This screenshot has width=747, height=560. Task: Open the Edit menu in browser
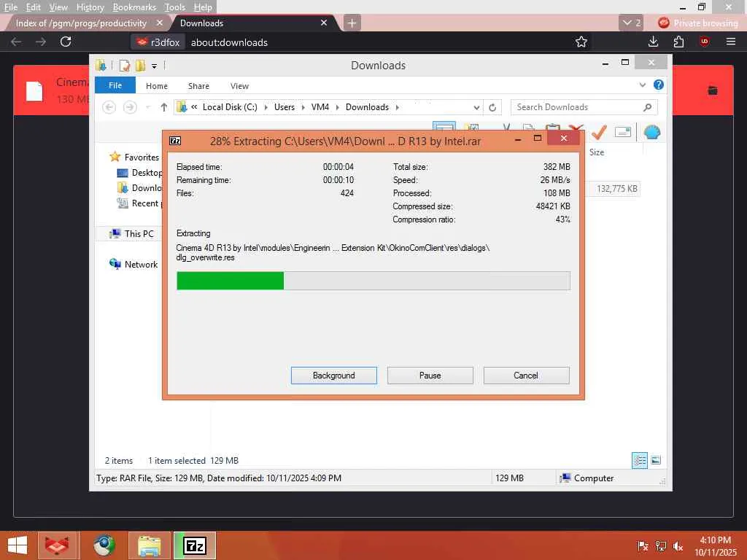(33, 7)
